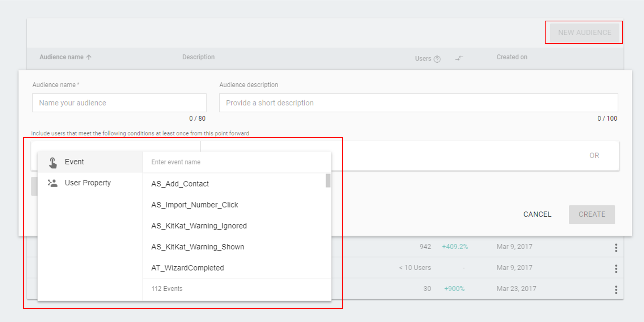
Task: Open three-dot menu for the 942 users row
Action: [616, 248]
